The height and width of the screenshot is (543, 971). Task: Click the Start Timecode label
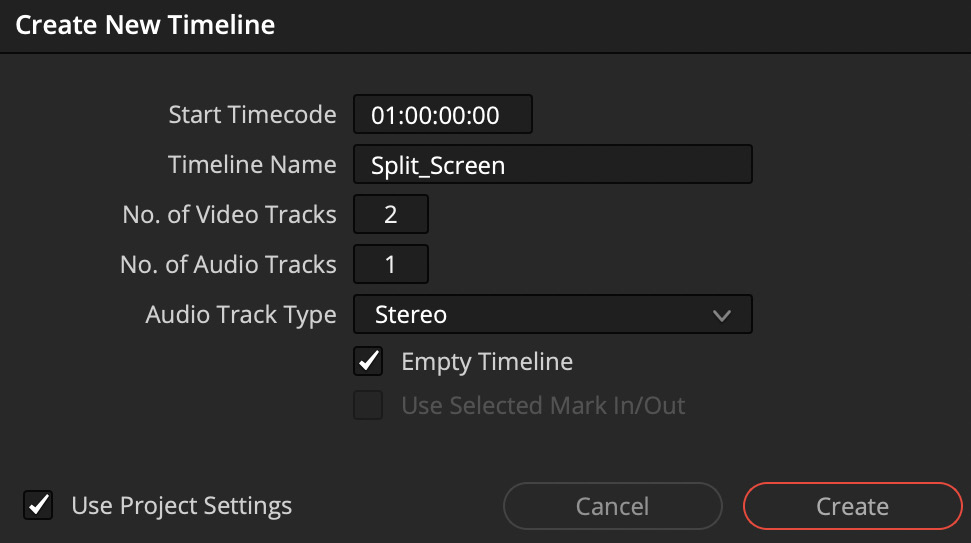(x=252, y=115)
